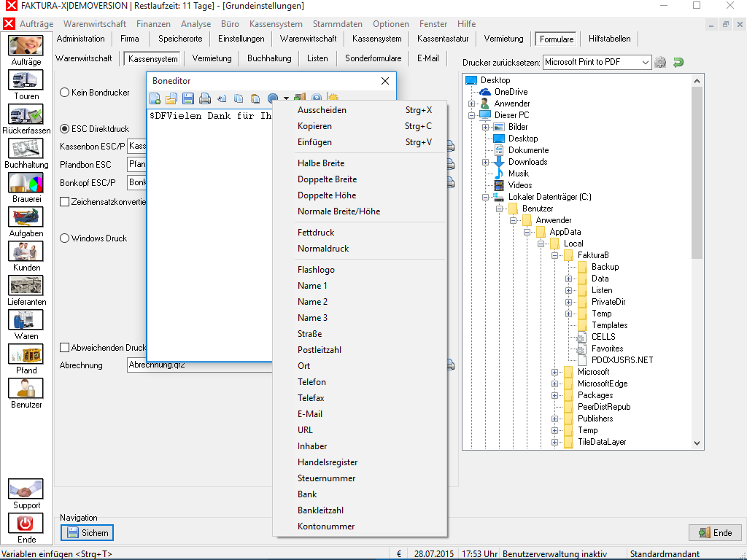Viewport: 747px width, 560px height.
Task: Switch to the Sonderformulare sub-tab
Action: (373, 58)
